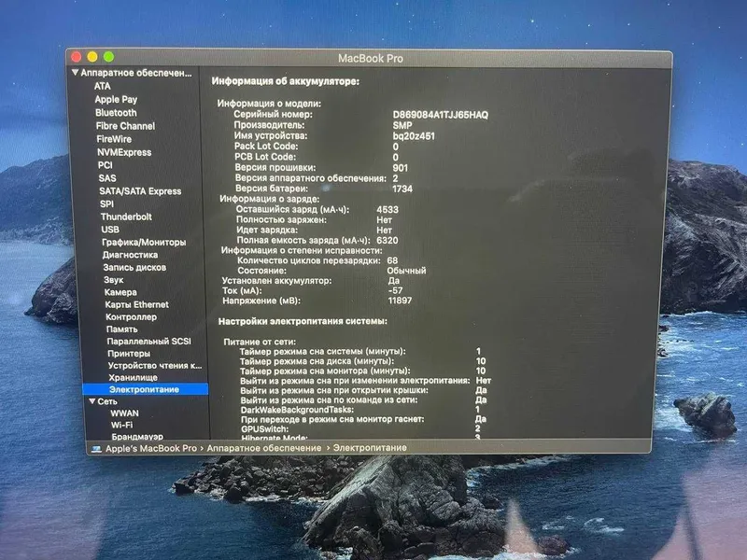Click the Серийный номер label
The image size is (747, 560).
(273, 114)
